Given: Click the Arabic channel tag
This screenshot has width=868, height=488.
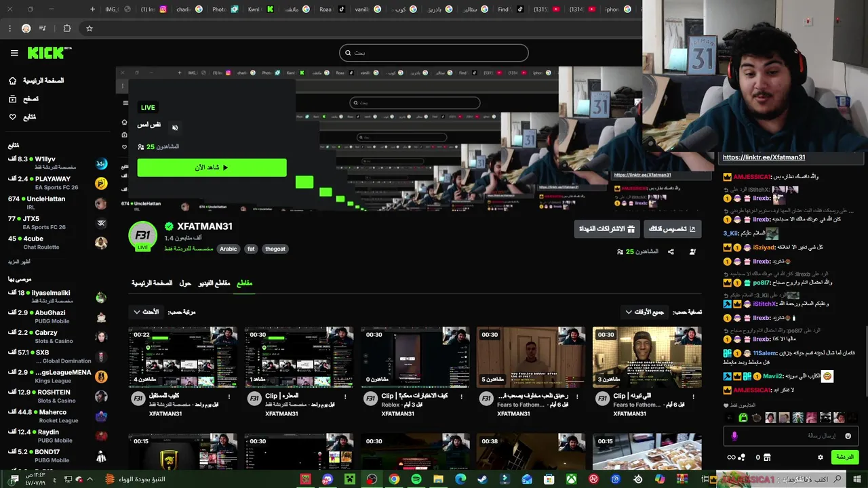Looking at the screenshot, I should click(228, 249).
